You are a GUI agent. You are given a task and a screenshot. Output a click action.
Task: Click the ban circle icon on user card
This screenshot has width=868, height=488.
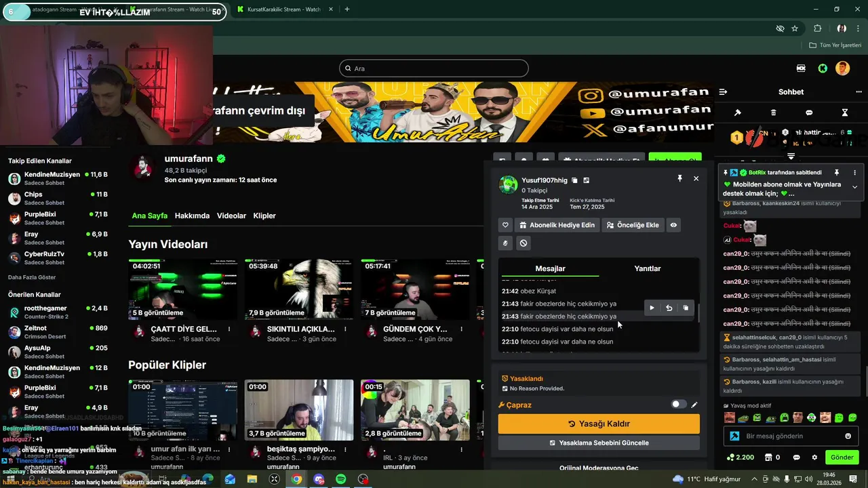coord(524,243)
